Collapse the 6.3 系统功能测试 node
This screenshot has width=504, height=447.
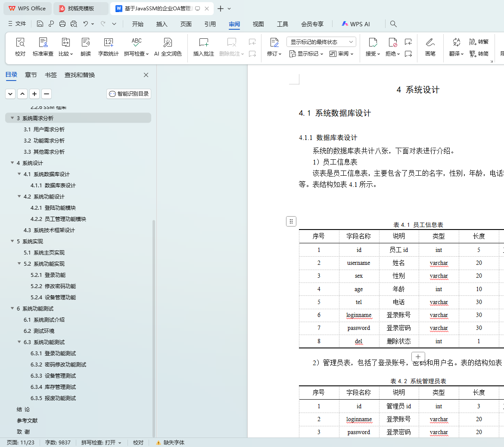19,342
